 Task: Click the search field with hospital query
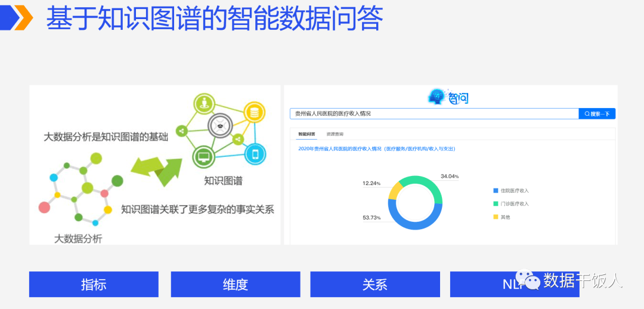(x=434, y=113)
